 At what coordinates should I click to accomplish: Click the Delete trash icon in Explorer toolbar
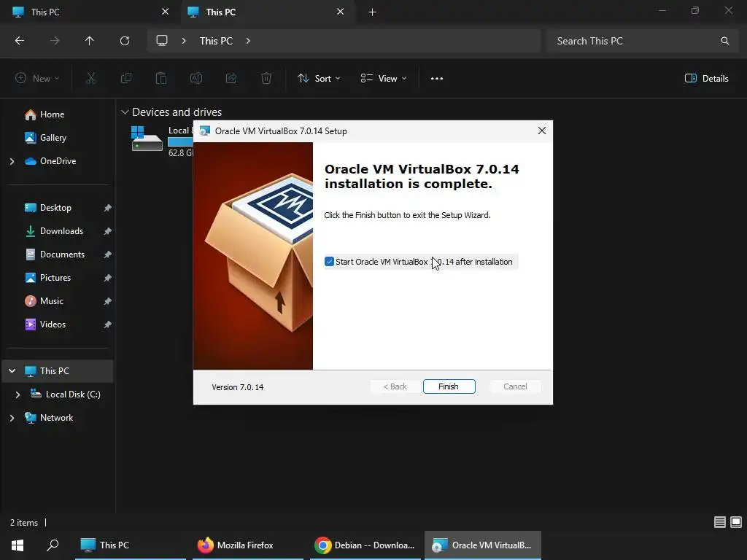pyautogui.click(x=266, y=78)
